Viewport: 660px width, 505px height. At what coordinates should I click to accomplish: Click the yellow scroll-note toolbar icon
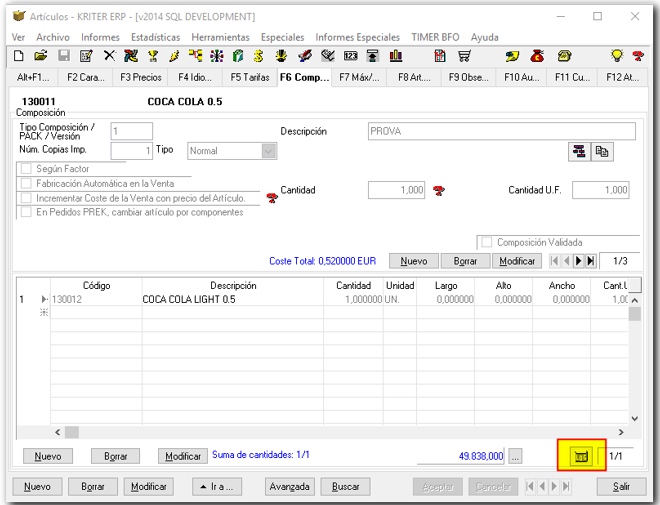512,56
